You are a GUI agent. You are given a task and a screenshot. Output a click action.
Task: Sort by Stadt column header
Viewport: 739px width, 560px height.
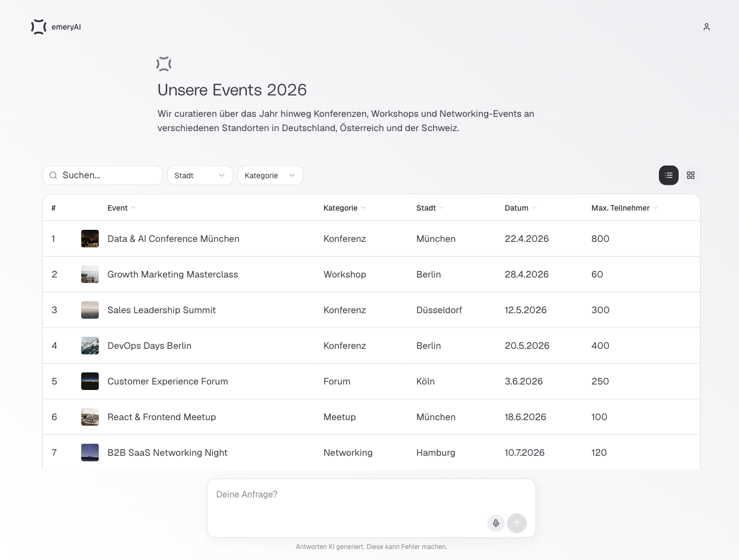[x=430, y=208]
